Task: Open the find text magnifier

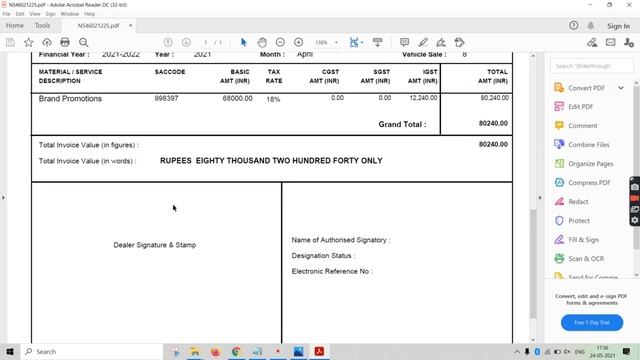Action: click(x=83, y=42)
